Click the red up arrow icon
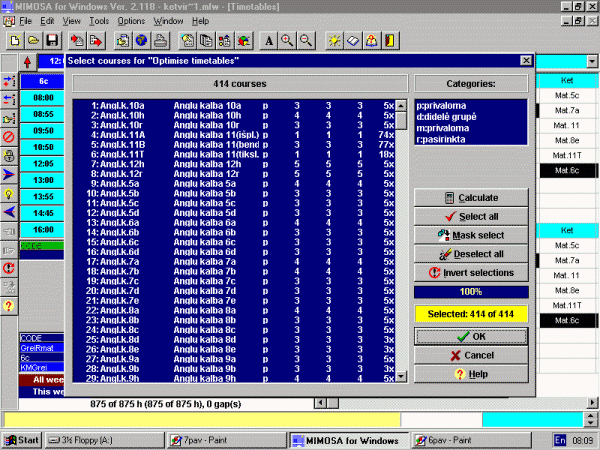 [x=26, y=61]
